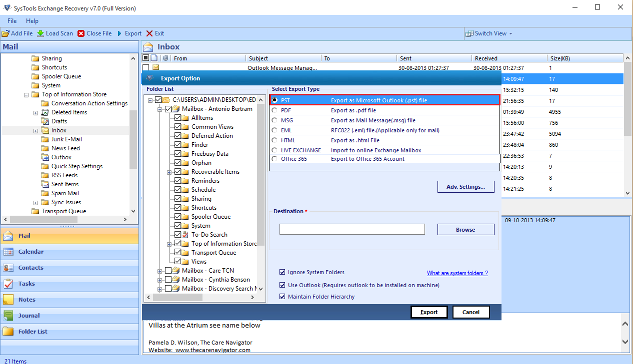Toggle Ignore System Folders checkbox
The height and width of the screenshot is (364, 633).
coord(283,273)
